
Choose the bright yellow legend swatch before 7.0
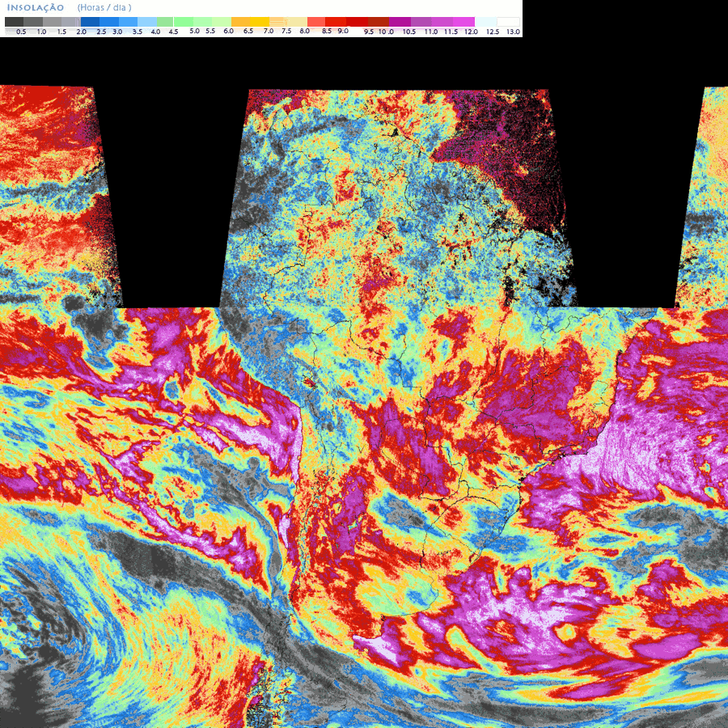(260, 22)
